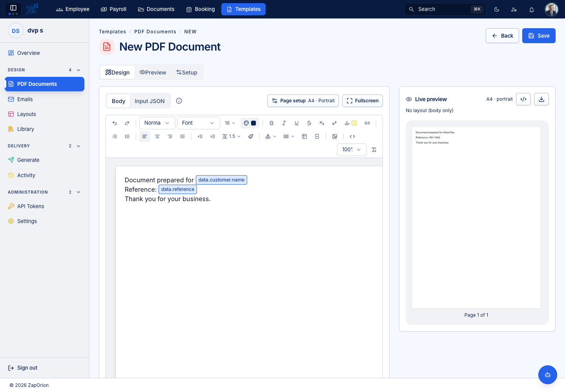Apply bold formatting
Image resolution: width=565 pixels, height=392 pixels.
[x=272, y=123]
